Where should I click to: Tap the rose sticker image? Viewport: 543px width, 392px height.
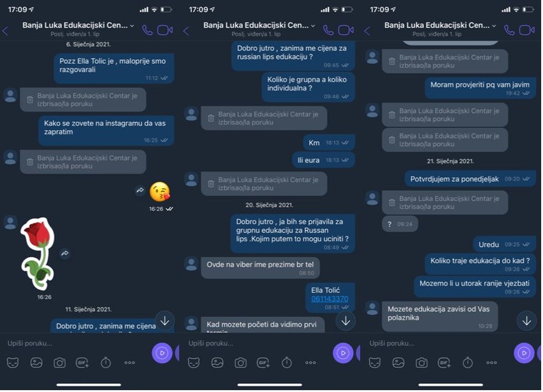pos(38,253)
